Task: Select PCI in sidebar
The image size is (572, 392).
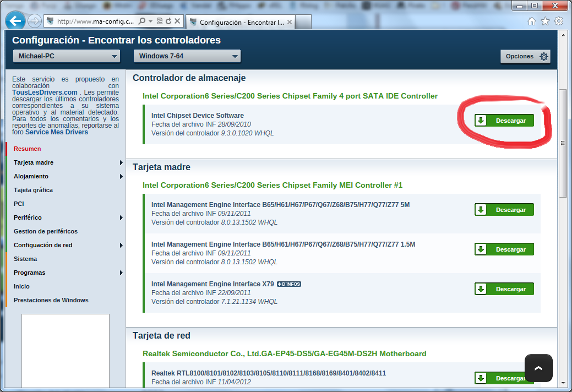Action: tap(19, 204)
